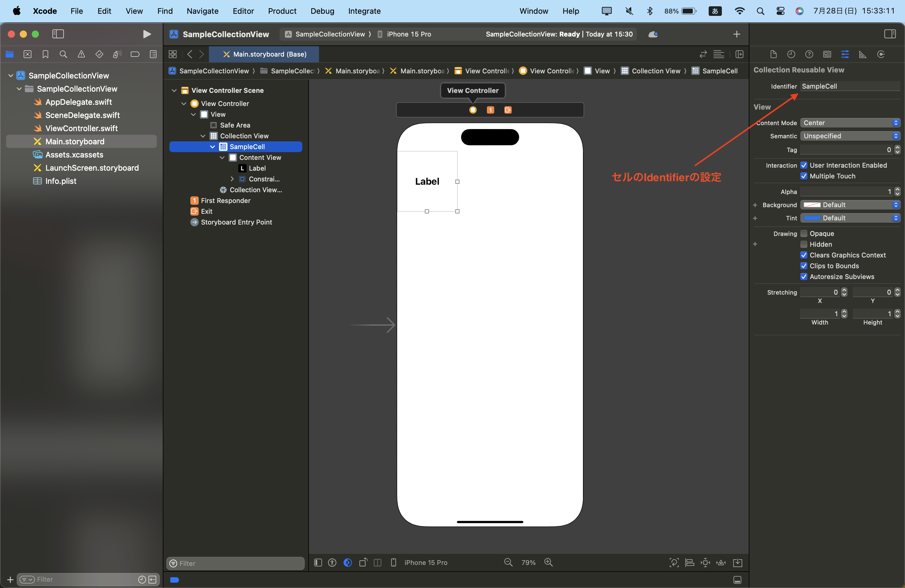The width and height of the screenshot is (905, 588).
Task: Open the Size inspector ruler icon
Action: (863, 54)
